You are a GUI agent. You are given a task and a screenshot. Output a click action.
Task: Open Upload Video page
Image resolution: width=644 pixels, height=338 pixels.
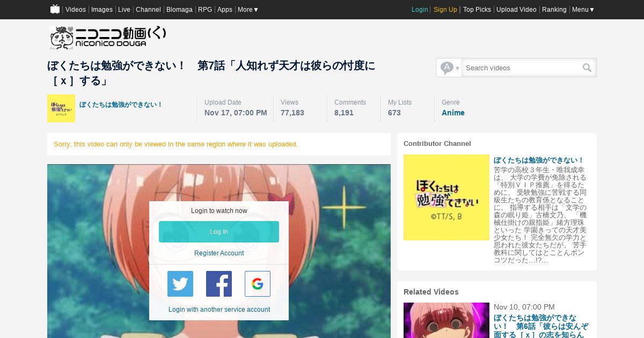[516, 10]
